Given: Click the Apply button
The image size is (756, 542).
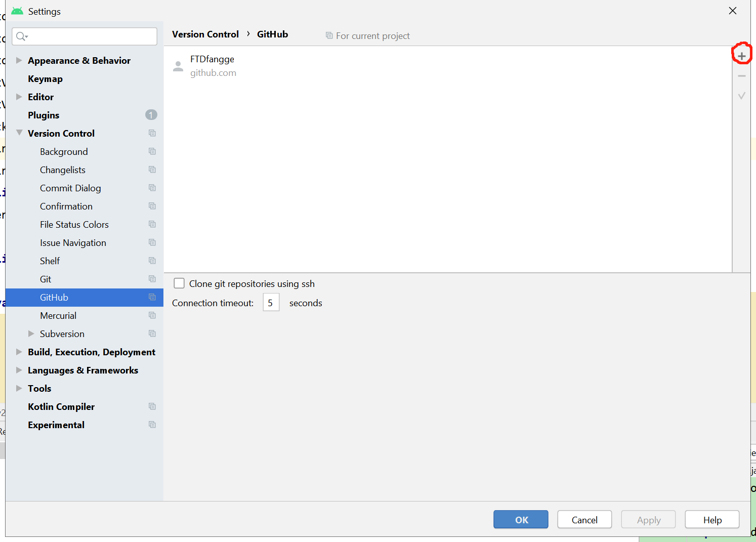Looking at the screenshot, I should click(649, 520).
